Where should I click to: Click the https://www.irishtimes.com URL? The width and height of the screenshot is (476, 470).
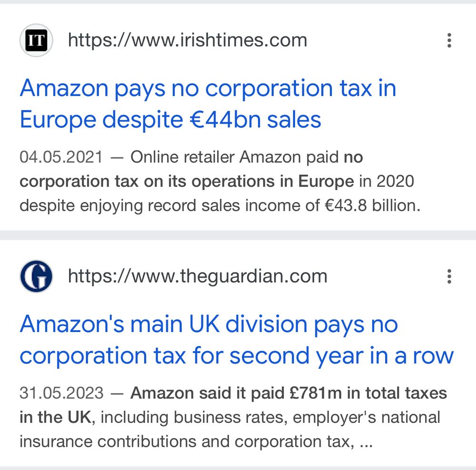click(x=188, y=40)
